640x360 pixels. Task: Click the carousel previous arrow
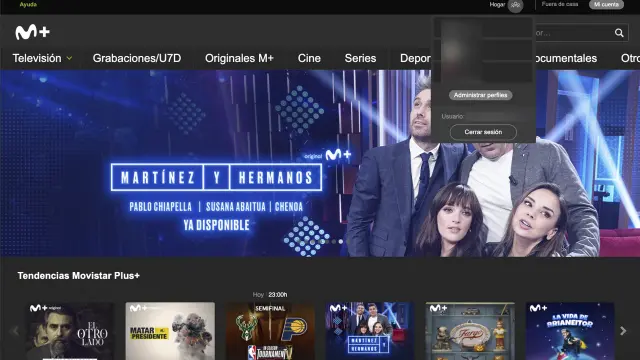point(15,331)
